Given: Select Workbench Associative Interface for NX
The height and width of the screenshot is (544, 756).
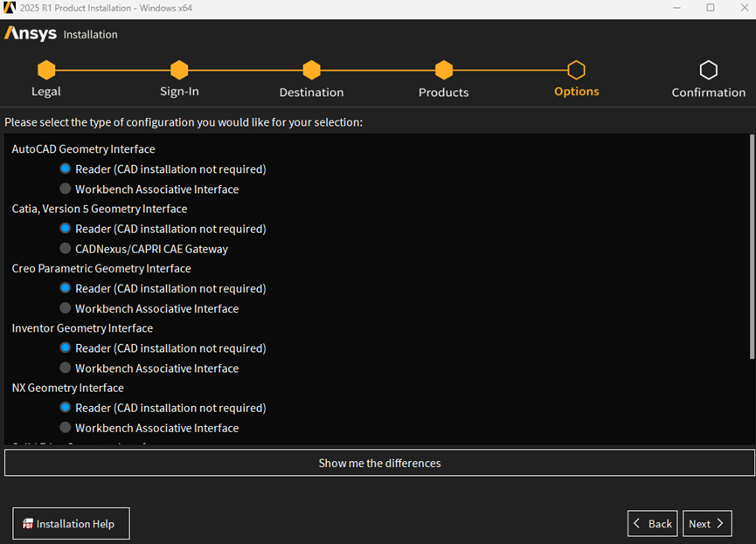Looking at the screenshot, I should [x=65, y=428].
